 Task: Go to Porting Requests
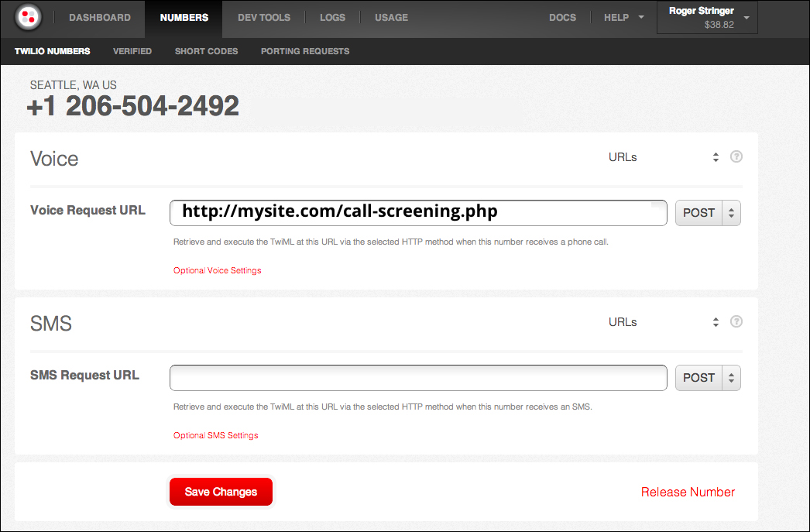(305, 51)
